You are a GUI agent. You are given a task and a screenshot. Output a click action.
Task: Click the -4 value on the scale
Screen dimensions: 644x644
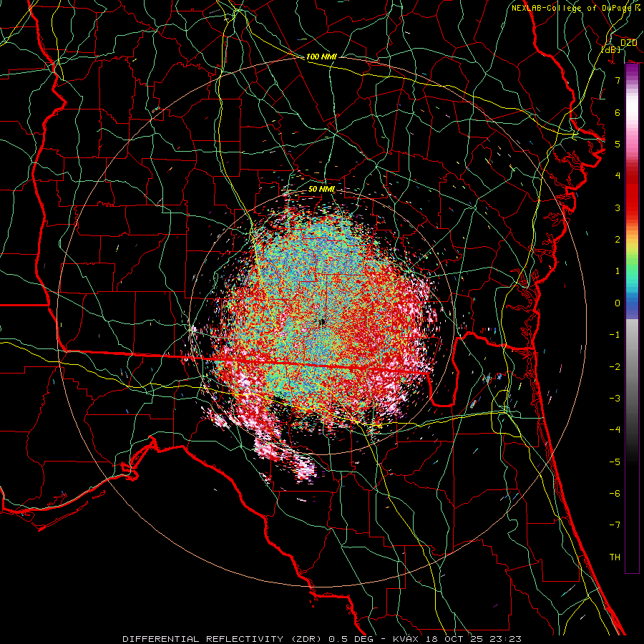coord(615,430)
